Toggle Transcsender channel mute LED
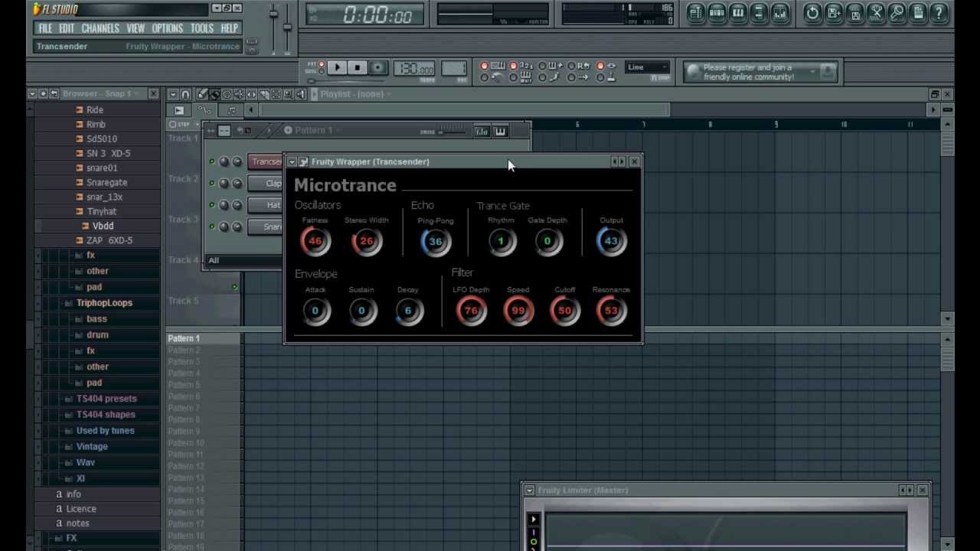The height and width of the screenshot is (551, 980). pos(212,161)
